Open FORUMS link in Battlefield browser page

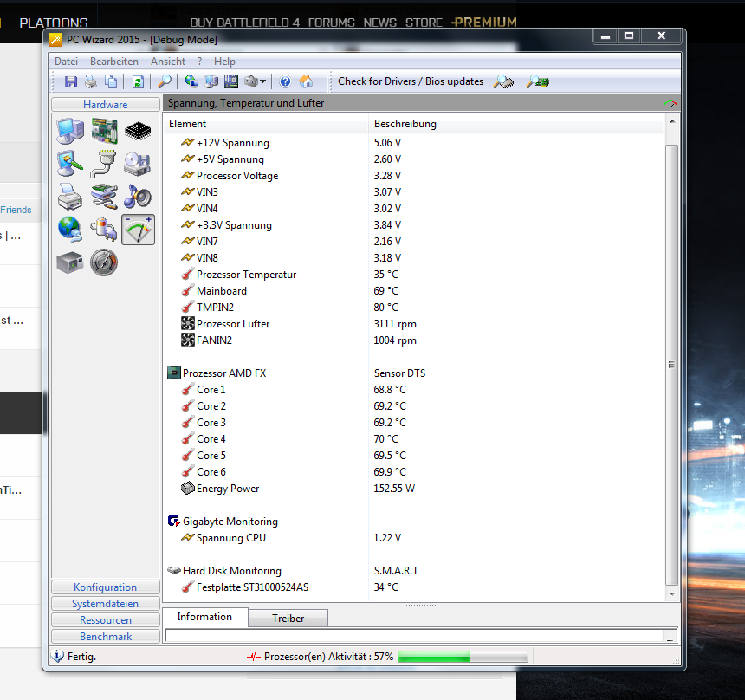[x=331, y=23]
